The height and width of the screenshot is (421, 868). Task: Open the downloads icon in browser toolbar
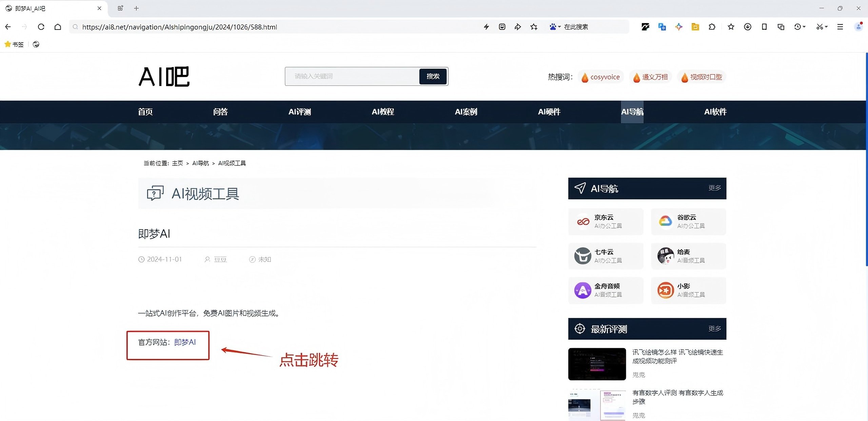(747, 27)
